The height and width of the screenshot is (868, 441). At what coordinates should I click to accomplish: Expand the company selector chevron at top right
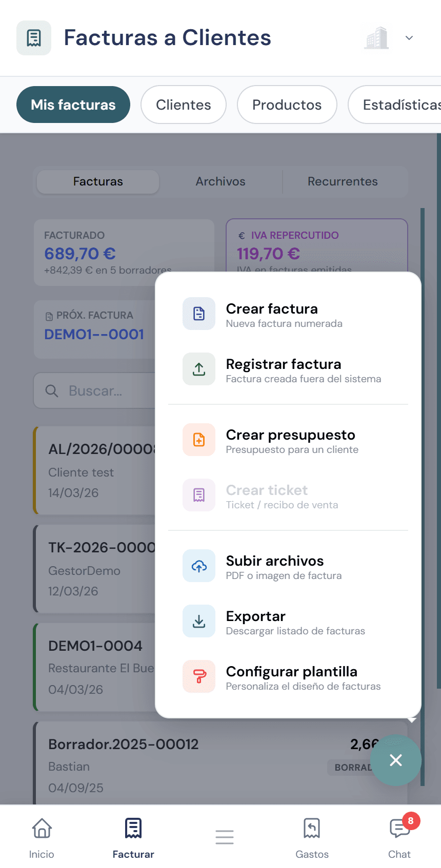click(x=409, y=38)
